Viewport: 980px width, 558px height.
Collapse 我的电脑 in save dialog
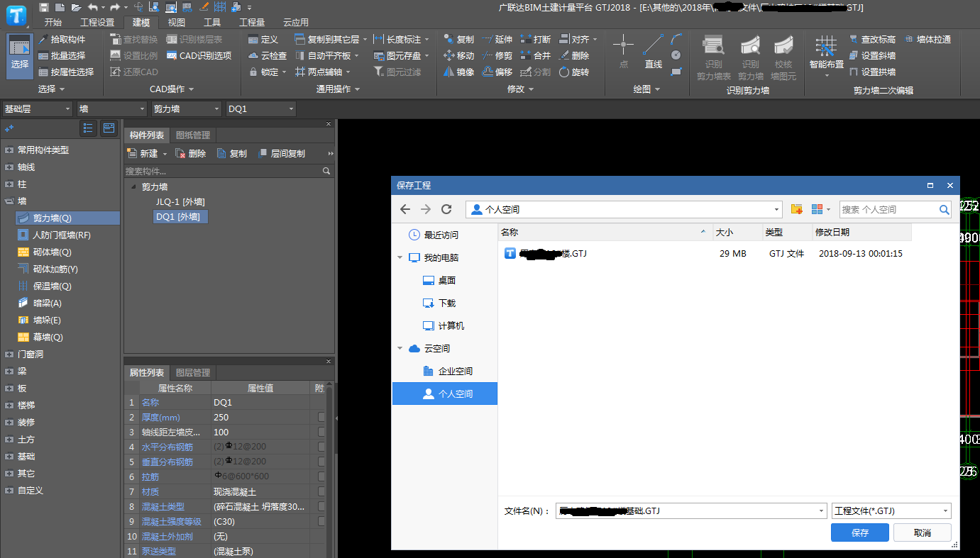(x=400, y=257)
